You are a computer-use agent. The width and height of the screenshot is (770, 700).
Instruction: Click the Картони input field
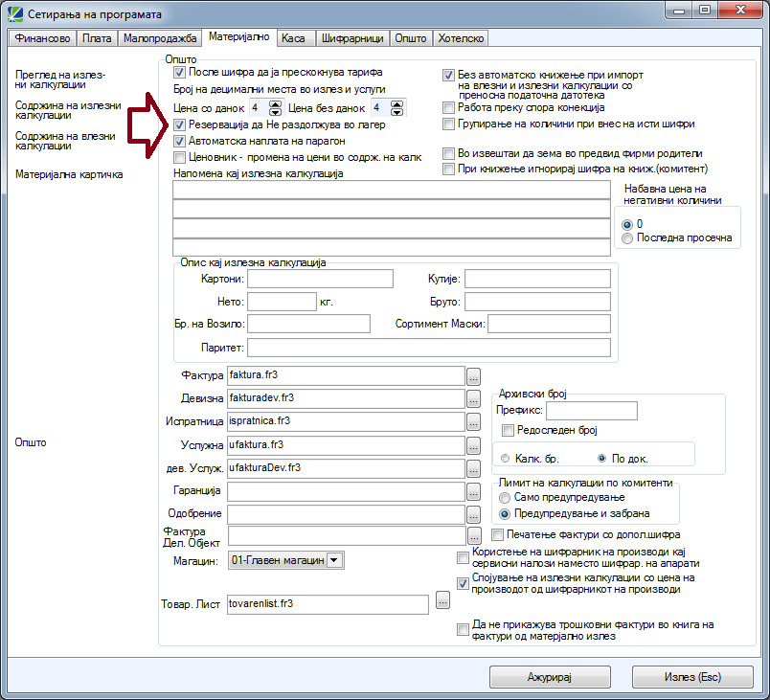(x=320, y=279)
